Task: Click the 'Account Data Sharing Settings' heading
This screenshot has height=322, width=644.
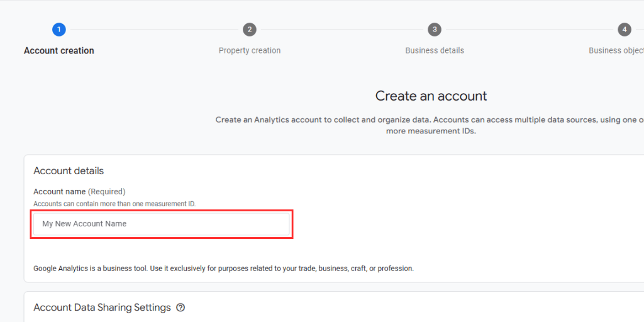Action: coord(102,307)
